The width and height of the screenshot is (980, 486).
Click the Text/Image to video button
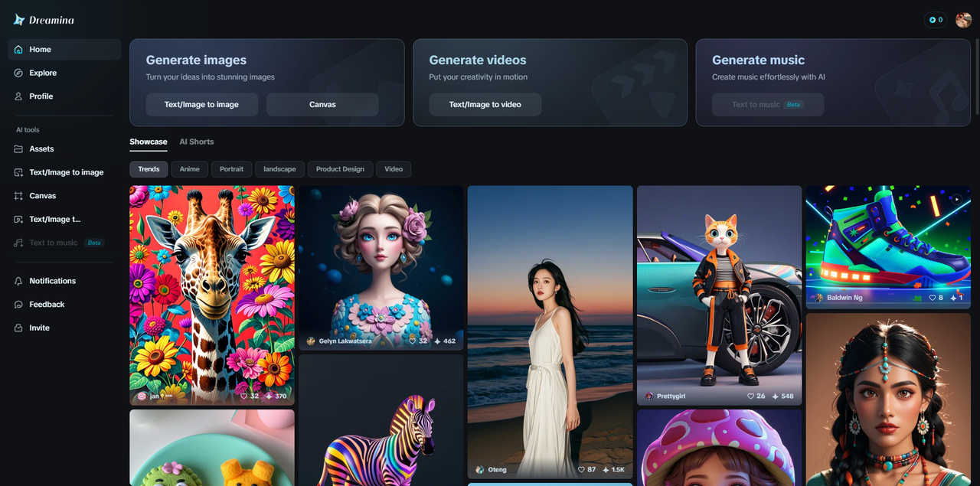[x=485, y=105]
